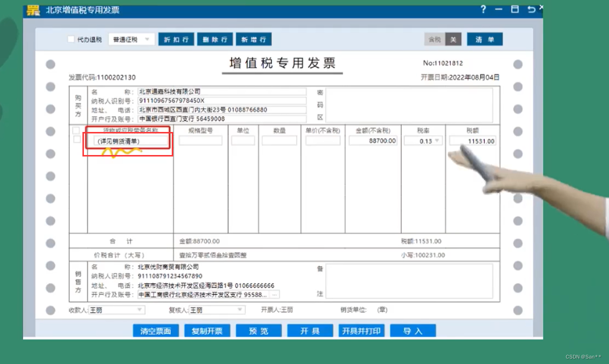Click the 发票代码:1100202130 text
609x364 pixels.
[102, 78]
